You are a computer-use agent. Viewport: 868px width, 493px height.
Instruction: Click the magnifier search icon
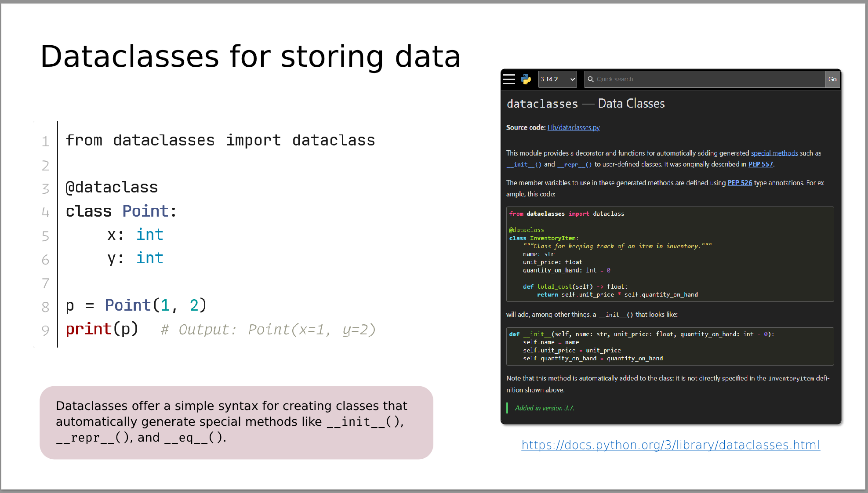coord(591,79)
